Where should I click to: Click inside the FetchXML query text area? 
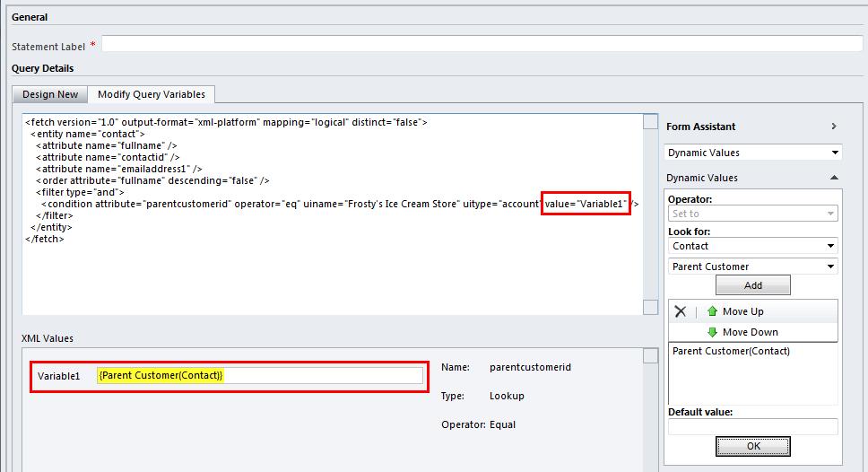coord(332,269)
